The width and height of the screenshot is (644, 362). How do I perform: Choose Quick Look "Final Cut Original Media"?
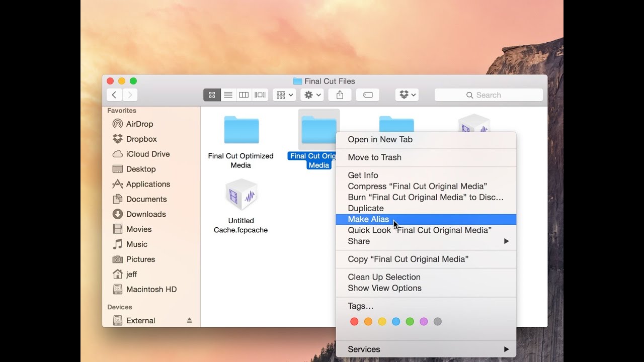(426, 230)
